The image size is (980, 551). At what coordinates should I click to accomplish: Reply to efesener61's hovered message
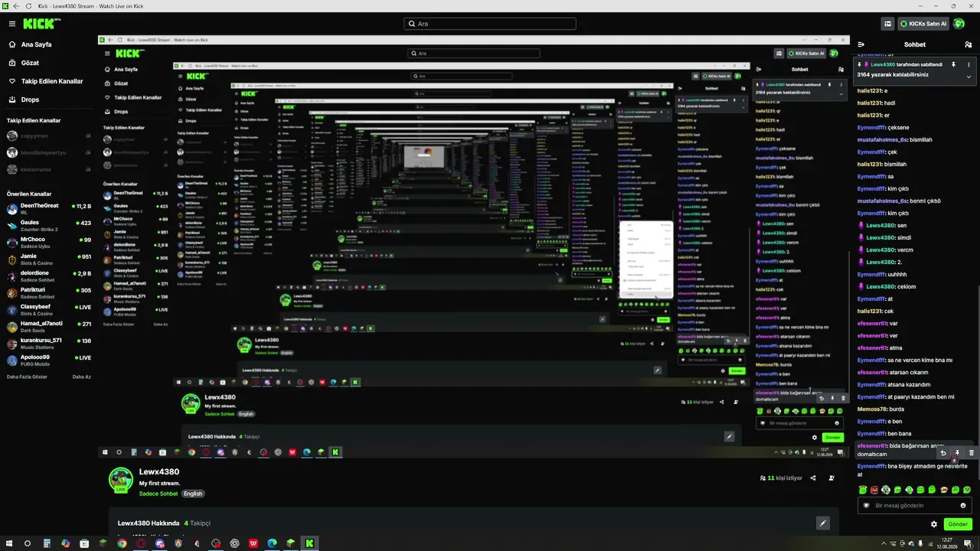coord(943,453)
